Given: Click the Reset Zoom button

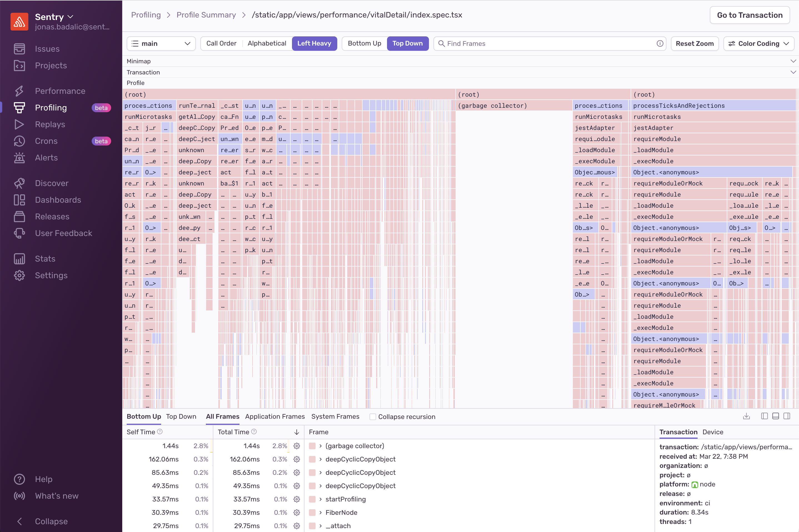Looking at the screenshot, I should (x=695, y=43).
